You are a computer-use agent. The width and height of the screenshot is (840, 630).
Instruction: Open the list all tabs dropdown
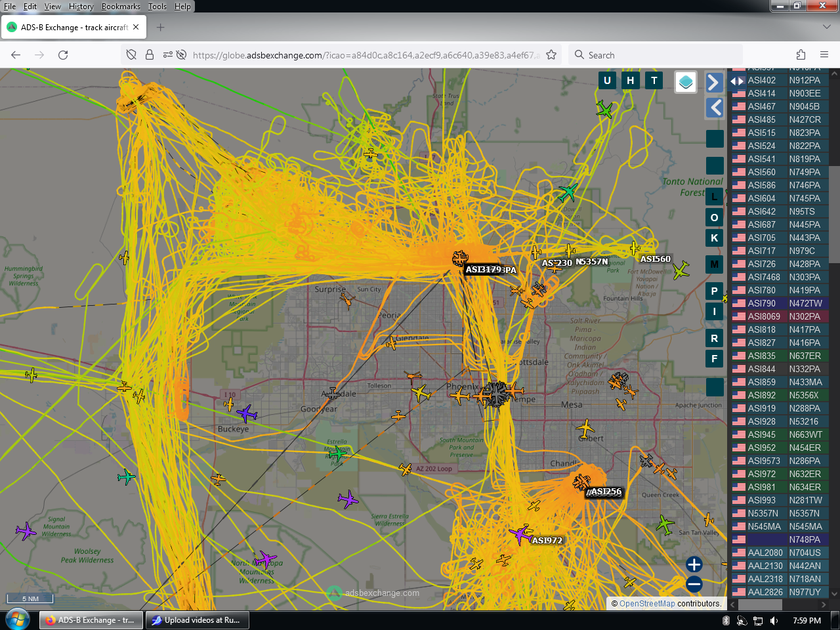(826, 28)
